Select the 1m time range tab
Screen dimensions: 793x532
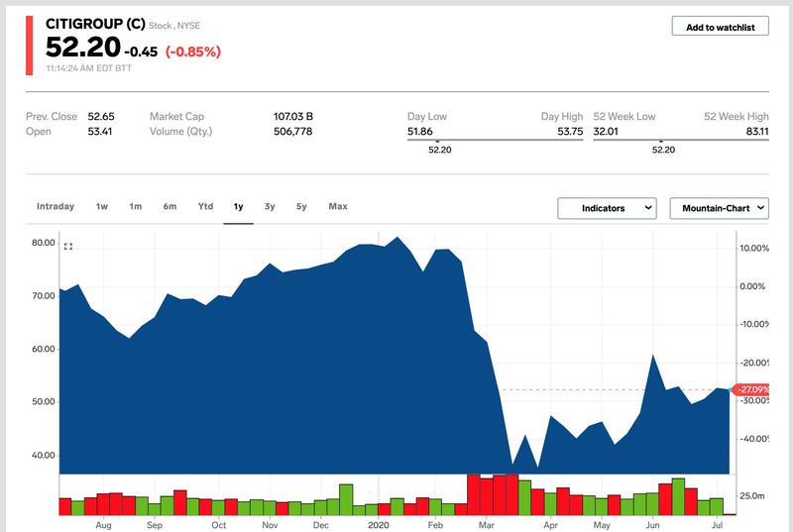(x=135, y=206)
